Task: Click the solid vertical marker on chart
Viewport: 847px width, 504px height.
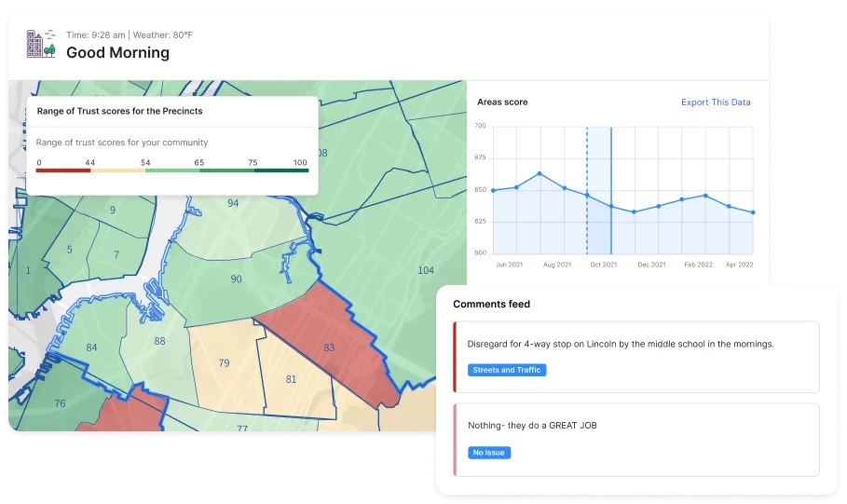Action: pos(611,191)
